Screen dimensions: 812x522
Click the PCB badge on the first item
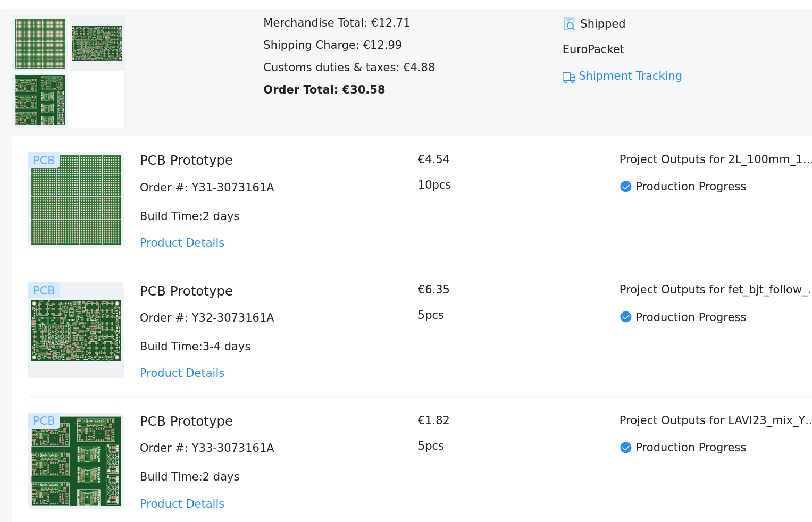[44, 160]
